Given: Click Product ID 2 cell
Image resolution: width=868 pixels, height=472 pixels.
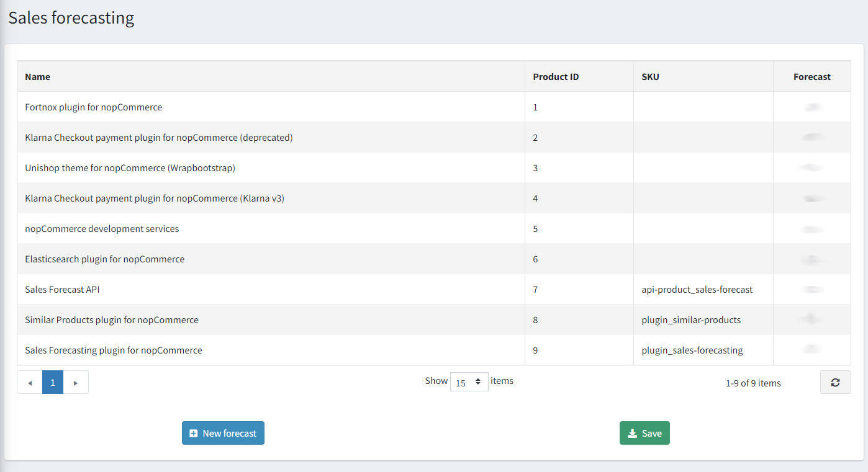Looking at the screenshot, I should coord(579,138).
